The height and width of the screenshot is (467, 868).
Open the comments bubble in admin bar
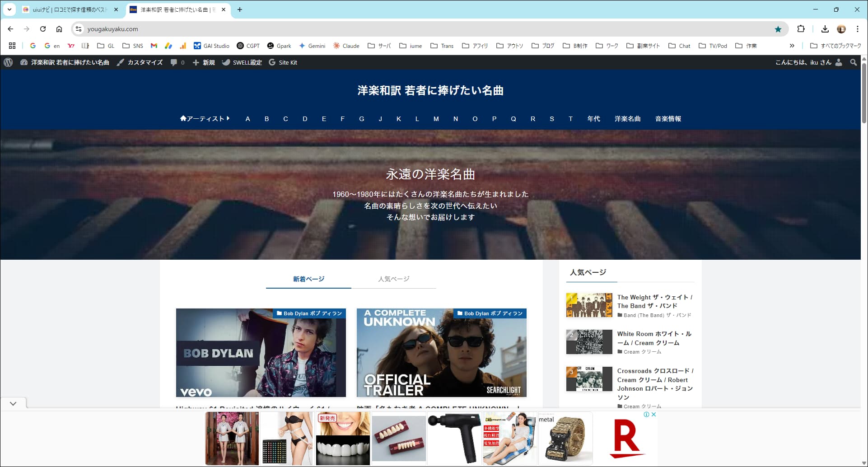pos(177,62)
